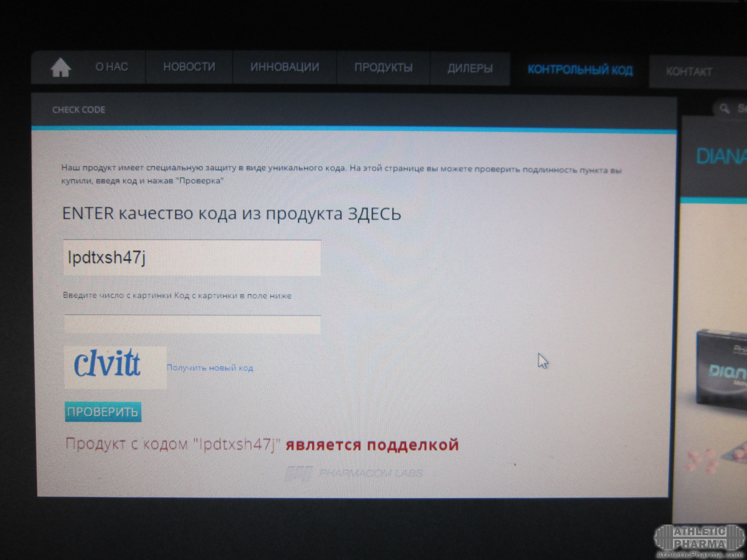Select 'ИННОВАЦИИ' in the navigation bar
Image resolution: width=747 pixels, height=560 pixels.
(x=285, y=68)
